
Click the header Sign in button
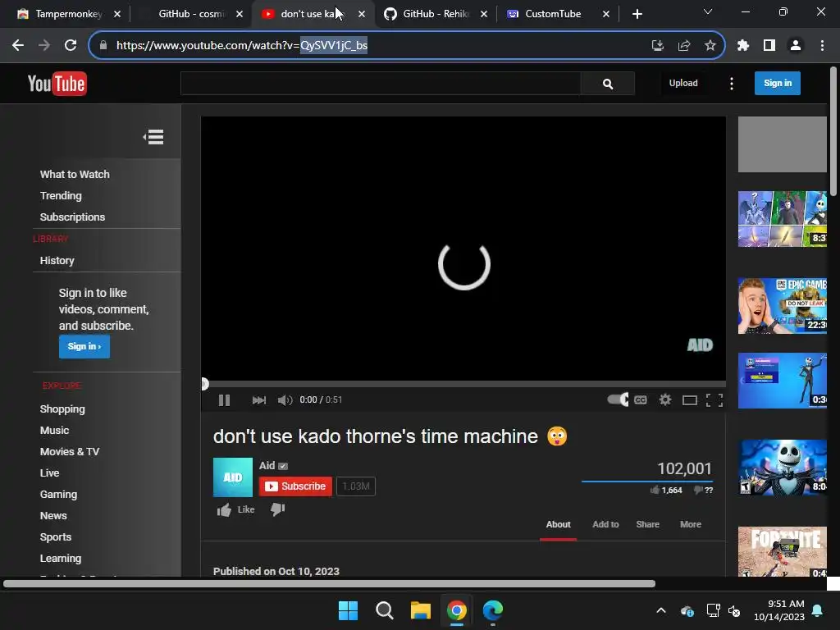[x=778, y=83]
